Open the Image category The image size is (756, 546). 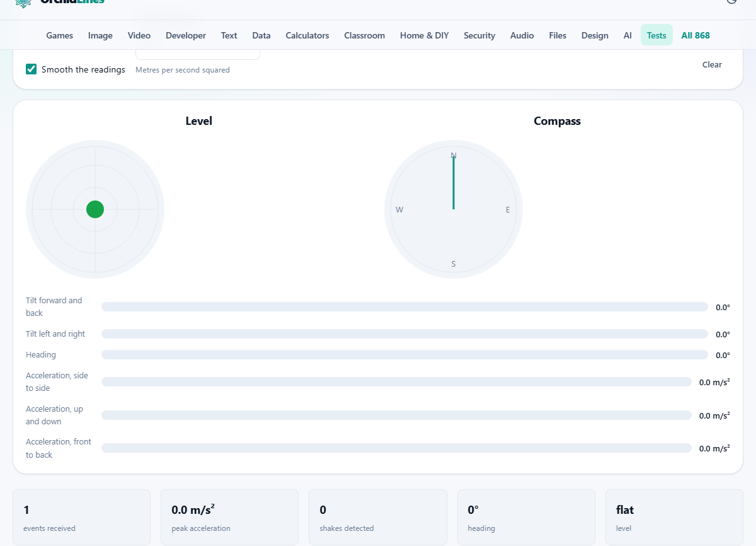click(x=100, y=35)
